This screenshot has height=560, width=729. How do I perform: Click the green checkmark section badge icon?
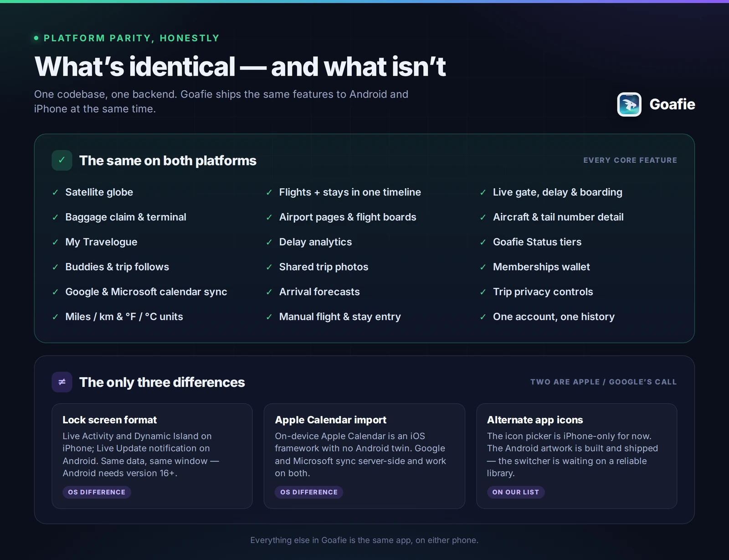click(x=62, y=160)
